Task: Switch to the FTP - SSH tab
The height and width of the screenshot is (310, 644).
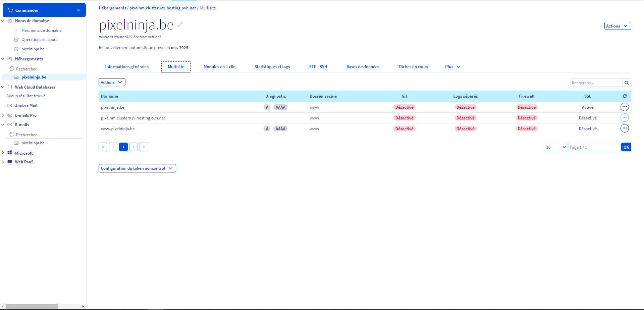Action: click(x=318, y=67)
